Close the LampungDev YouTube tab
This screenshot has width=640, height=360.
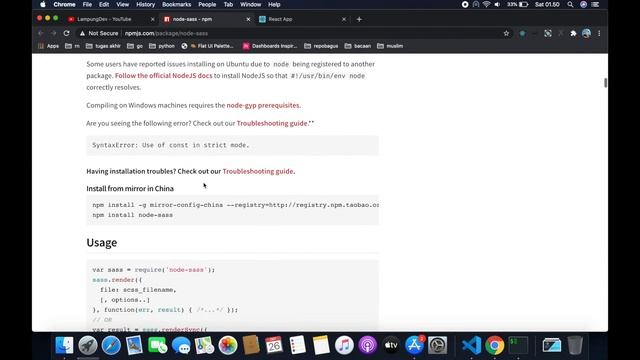tap(153, 19)
